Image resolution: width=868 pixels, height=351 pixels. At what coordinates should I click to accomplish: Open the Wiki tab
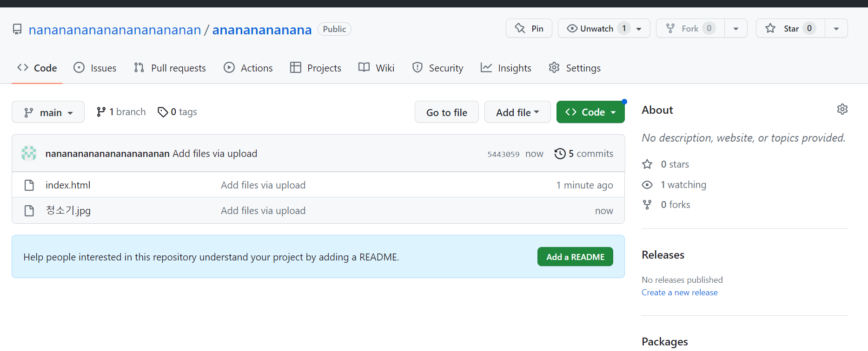point(377,68)
